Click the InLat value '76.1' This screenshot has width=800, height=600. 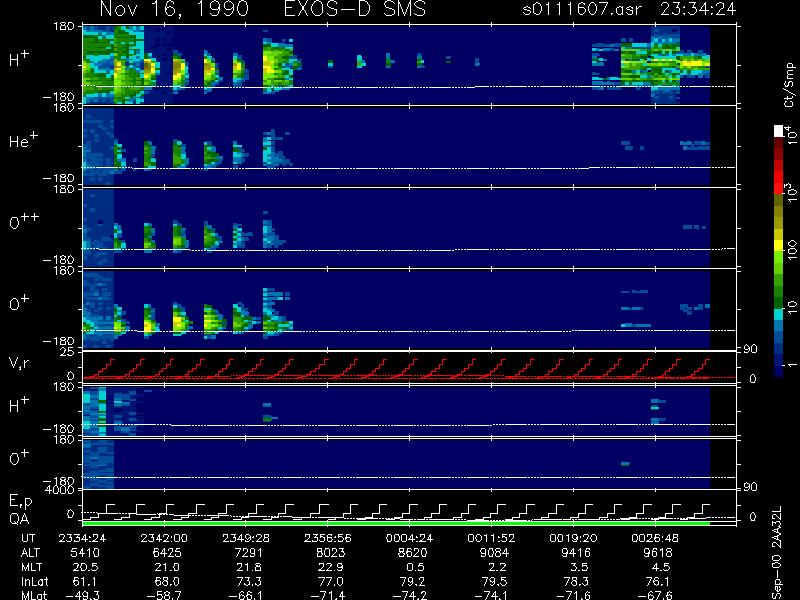coord(659,582)
